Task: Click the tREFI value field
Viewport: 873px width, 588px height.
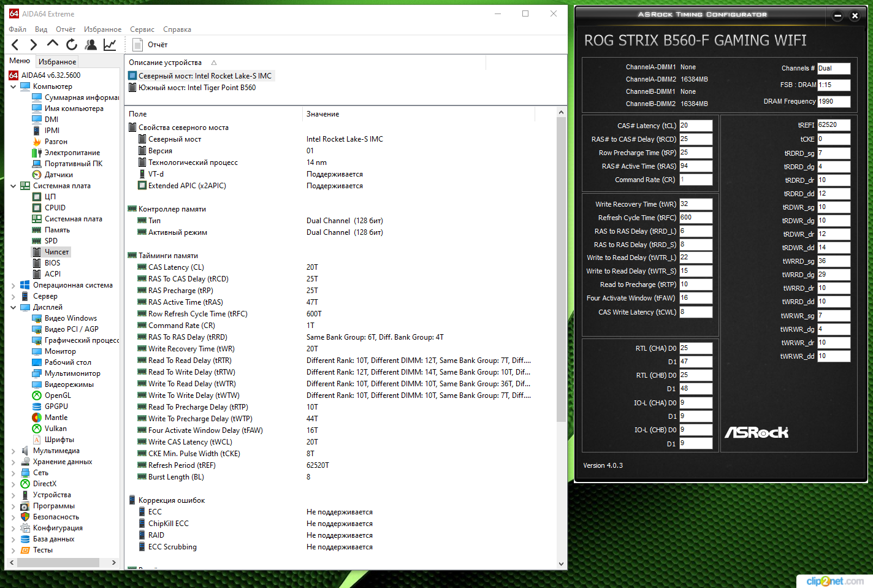Action: tap(834, 125)
